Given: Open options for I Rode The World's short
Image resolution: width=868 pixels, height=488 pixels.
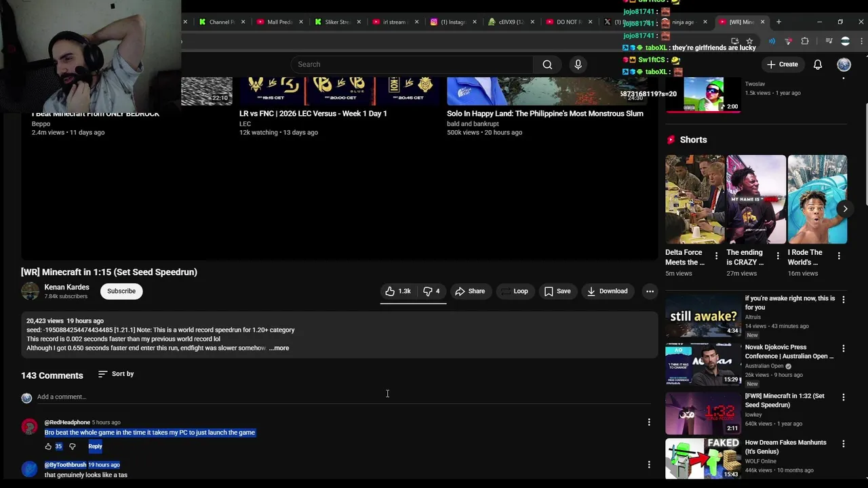Looking at the screenshot, I should tap(839, 256).
